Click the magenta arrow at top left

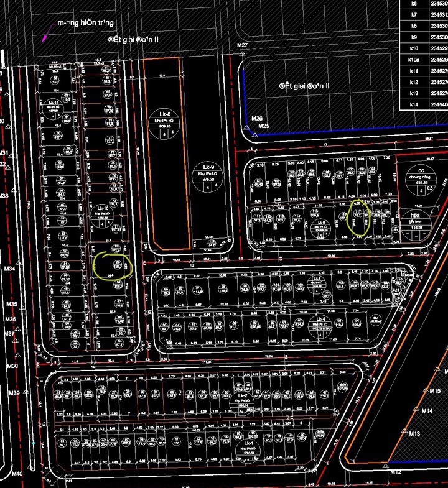(x=46, y=36)
